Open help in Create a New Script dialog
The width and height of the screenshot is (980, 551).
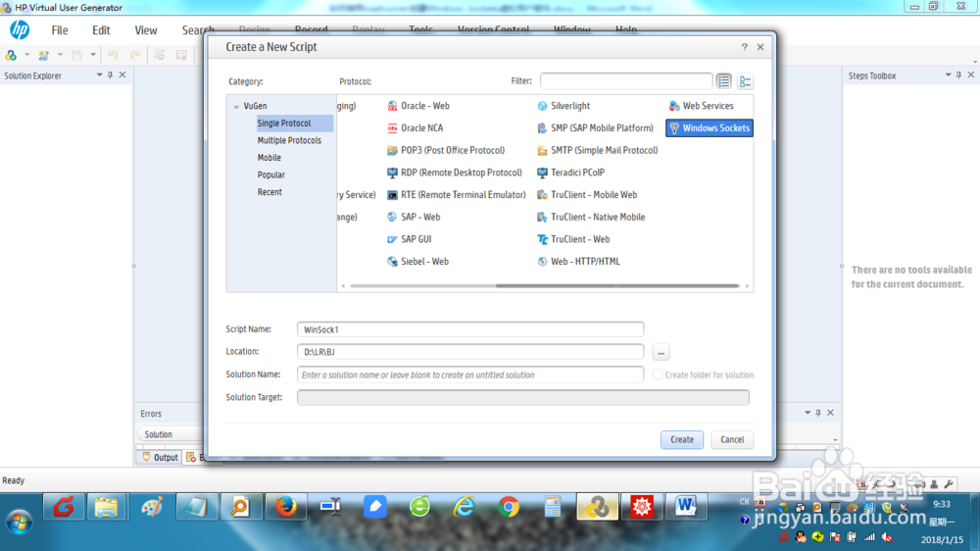click(745, 47)
